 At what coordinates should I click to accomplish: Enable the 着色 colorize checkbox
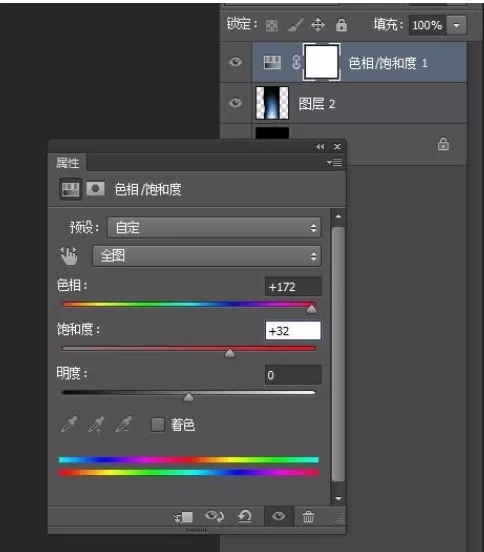[157, 425]
